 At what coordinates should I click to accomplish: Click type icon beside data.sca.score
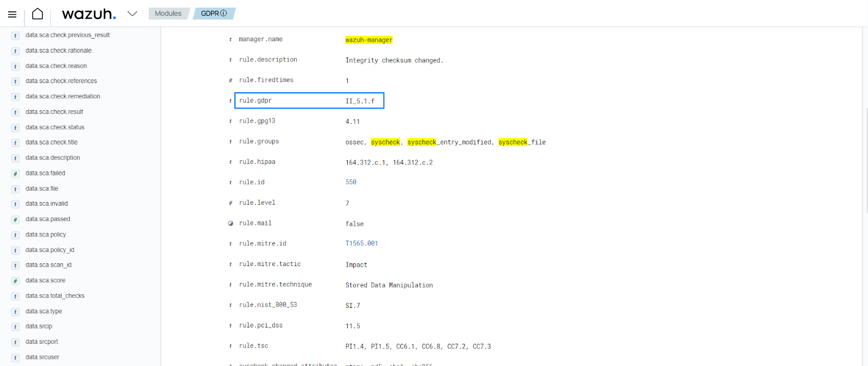pyautogui.click(x=15, y=281)
